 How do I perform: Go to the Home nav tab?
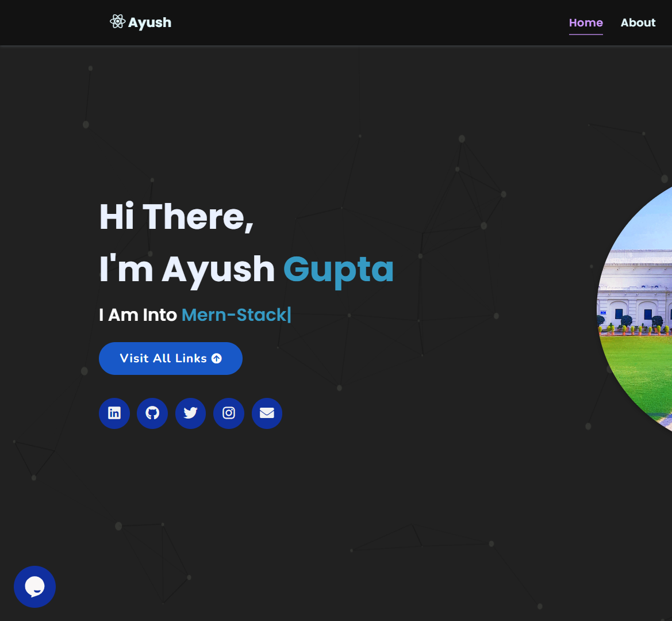pos(586,22)
